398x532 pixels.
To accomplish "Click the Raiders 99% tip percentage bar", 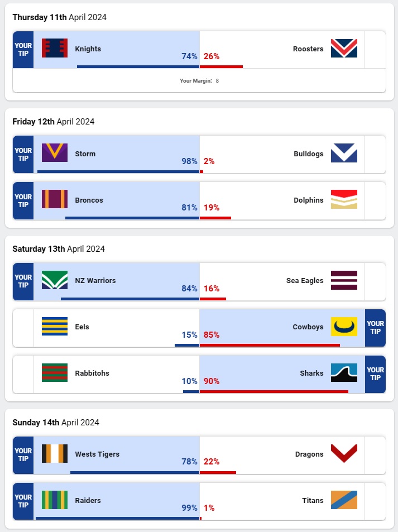I will point(117,518).
